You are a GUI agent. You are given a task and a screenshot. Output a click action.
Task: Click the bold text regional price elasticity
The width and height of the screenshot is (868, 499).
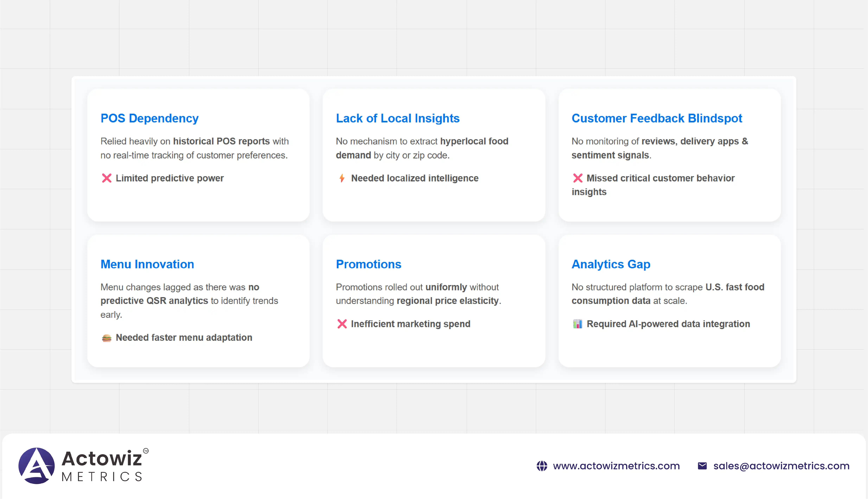tap(447, 301)
